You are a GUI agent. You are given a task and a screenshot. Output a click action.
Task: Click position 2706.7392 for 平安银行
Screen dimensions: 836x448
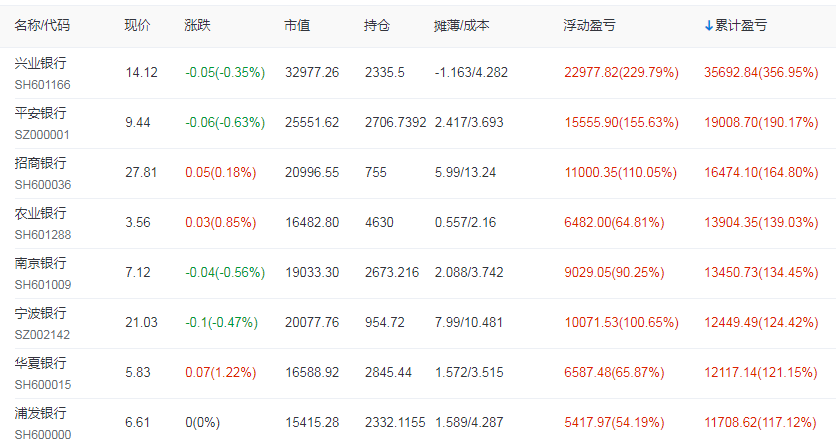(396, 123)
